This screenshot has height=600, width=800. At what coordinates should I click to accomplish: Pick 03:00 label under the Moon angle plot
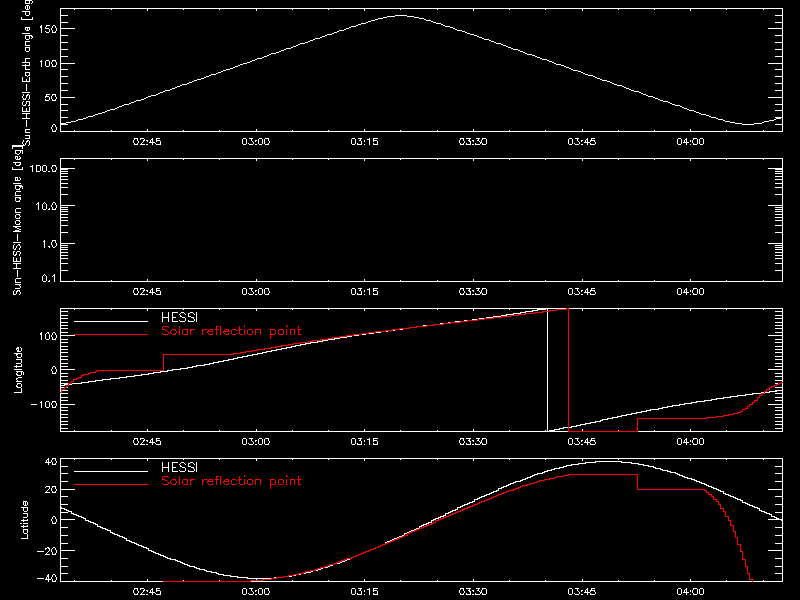(256, 292)
